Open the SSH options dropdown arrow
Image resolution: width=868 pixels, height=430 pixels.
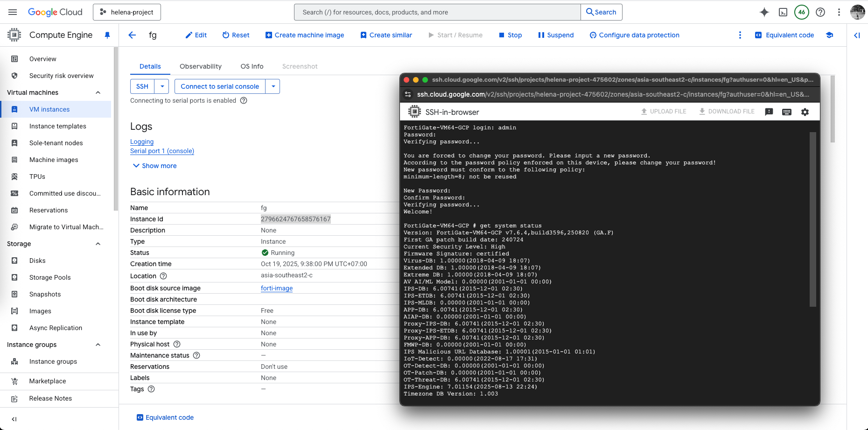162,86
